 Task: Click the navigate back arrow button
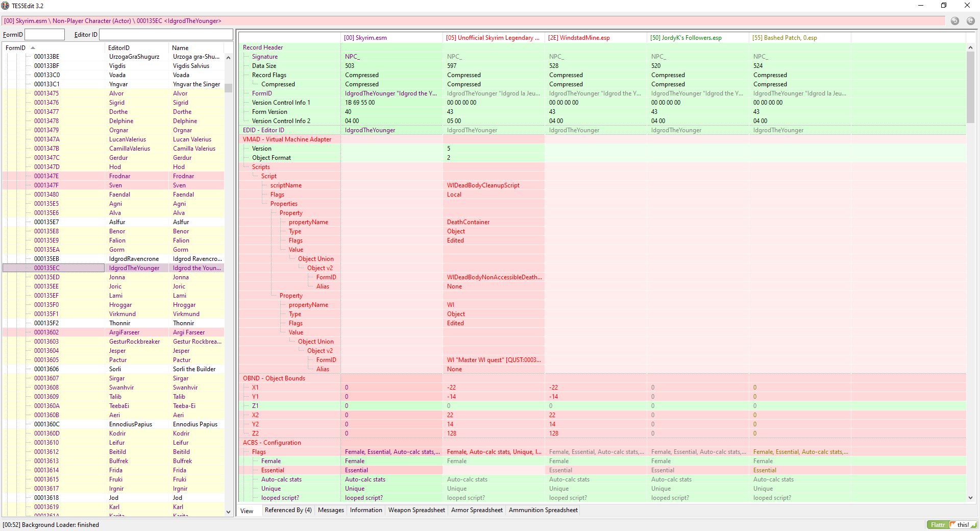954,21
